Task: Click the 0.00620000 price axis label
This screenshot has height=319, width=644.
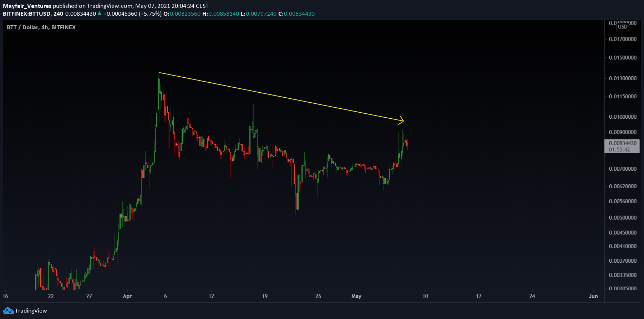Action: (623, 186)
